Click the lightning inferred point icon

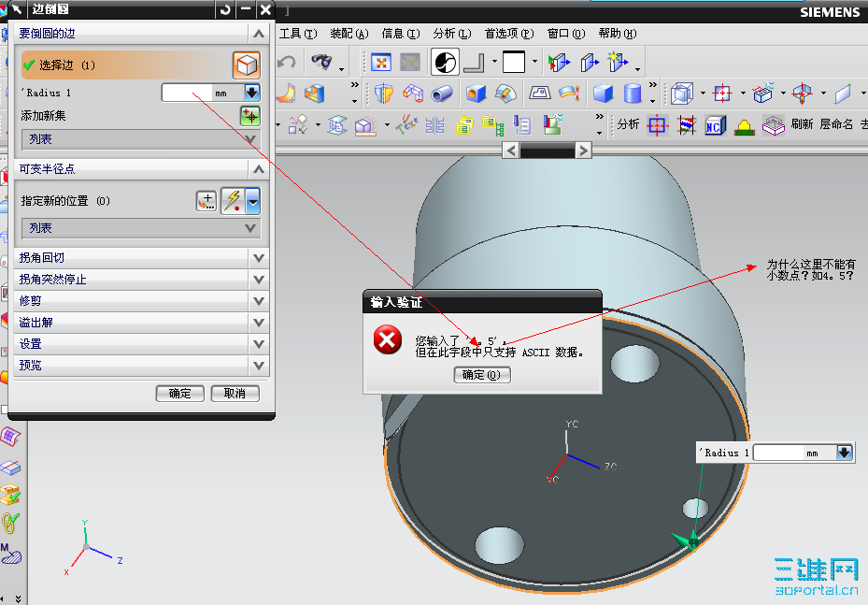(x=233, y=200)
